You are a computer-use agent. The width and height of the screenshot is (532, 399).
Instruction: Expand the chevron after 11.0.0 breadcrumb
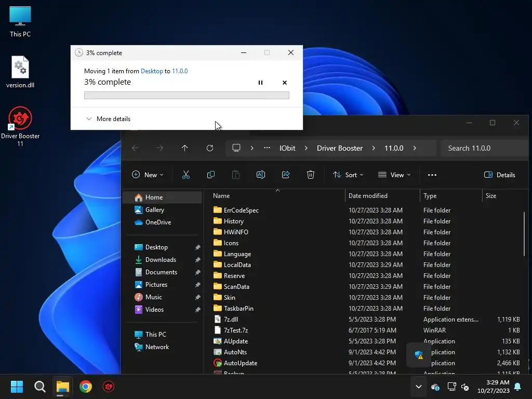[414, 148]
